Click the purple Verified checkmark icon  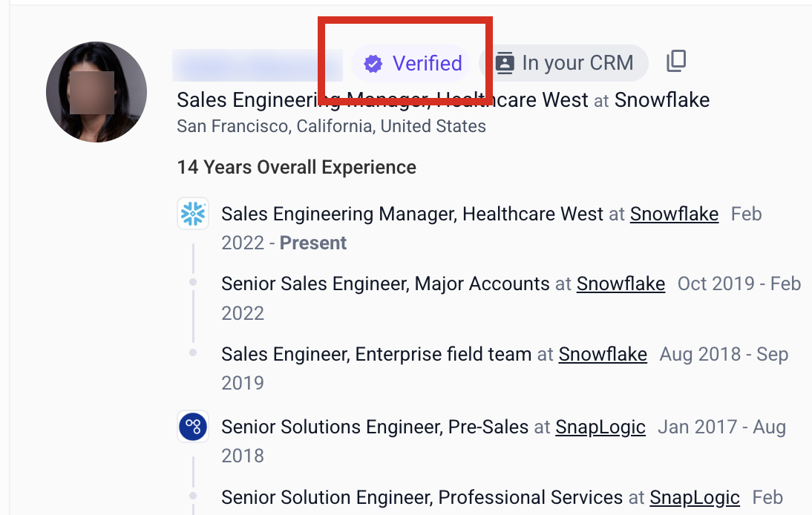[x=373, y=64]
